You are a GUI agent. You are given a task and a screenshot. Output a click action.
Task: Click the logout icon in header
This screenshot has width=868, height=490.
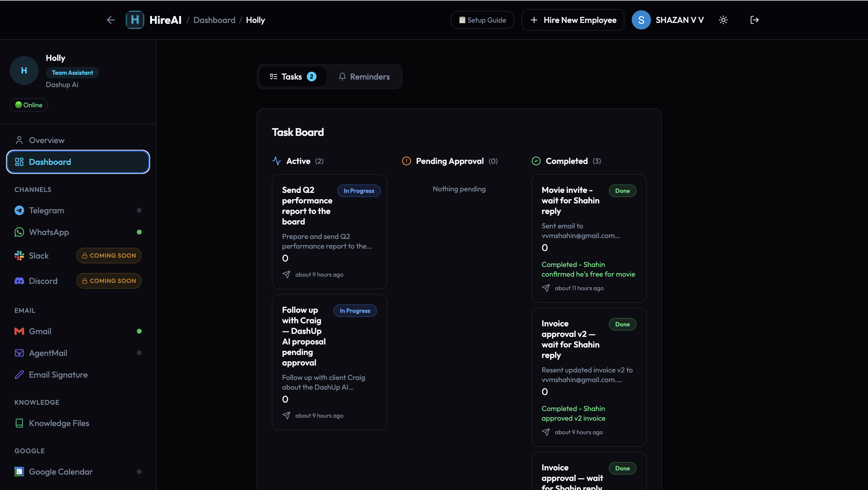coord(754,20)
